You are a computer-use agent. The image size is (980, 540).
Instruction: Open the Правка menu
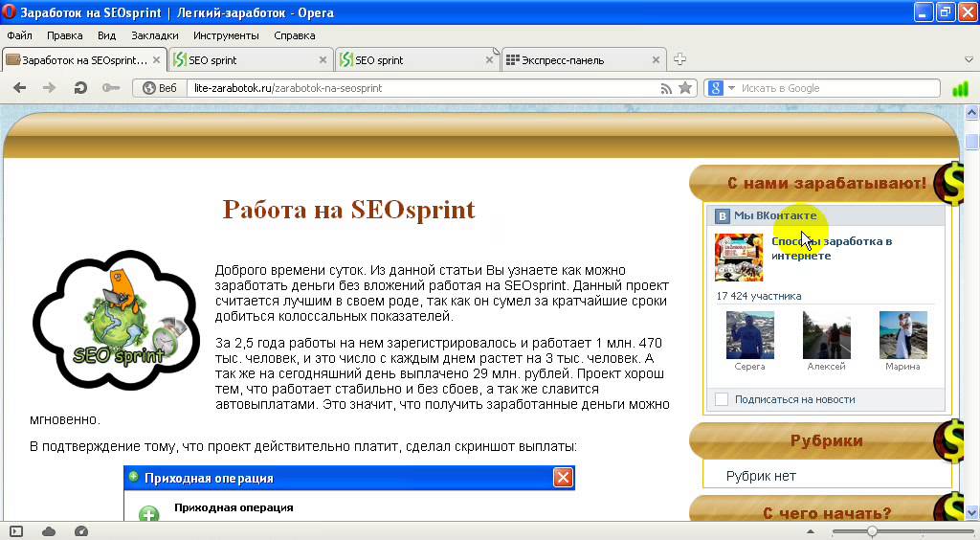64,35
